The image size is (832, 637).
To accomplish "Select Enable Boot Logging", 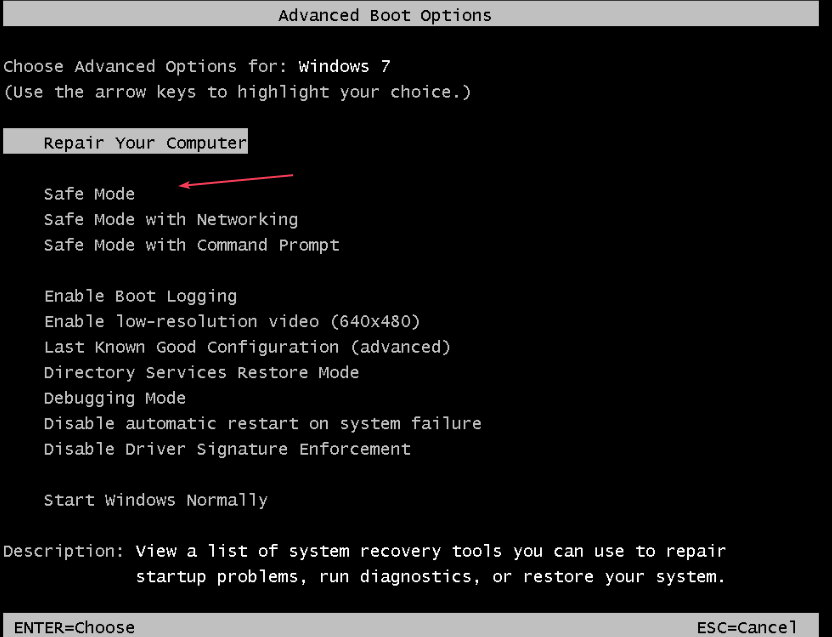I will pyautogui.click(x=141, y=296).
